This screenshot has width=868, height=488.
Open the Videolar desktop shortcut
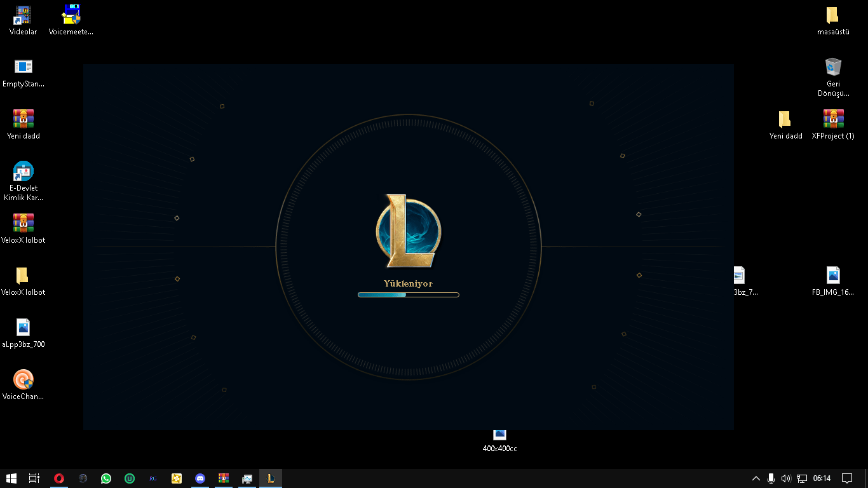point(23,20)
